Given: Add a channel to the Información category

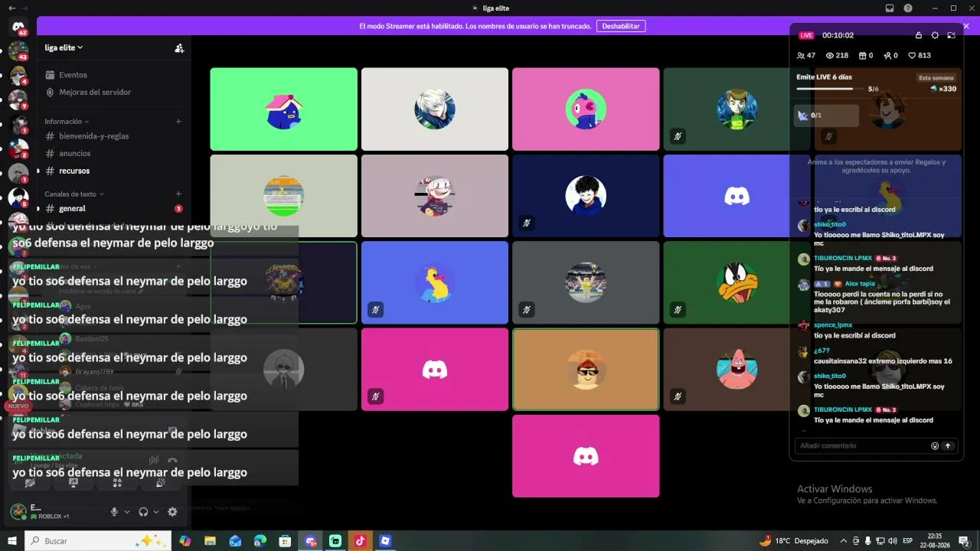Looking at the screenshot, I should tap(178, 122).
